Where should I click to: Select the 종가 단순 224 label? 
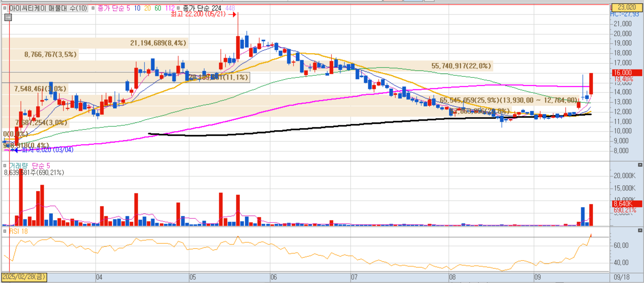coord(202,8)
